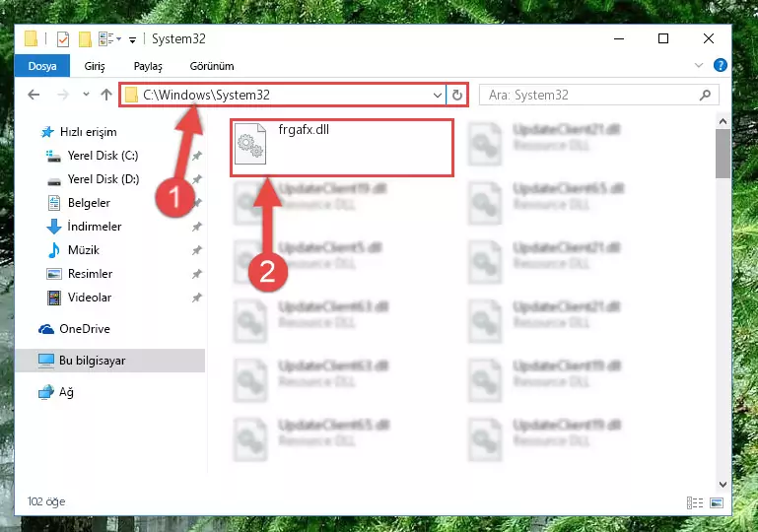The width and height of the screenshot is (758, 532).
Task: Open the recent locations dropdown
Action: (86, 95)
